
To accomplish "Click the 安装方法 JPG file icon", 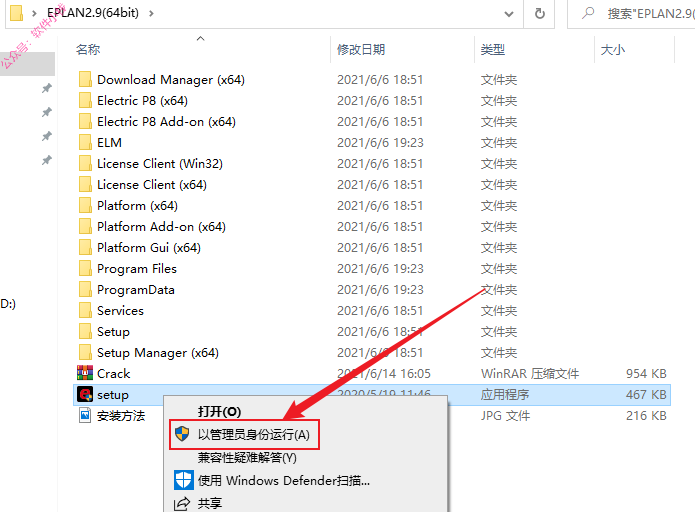I will (85, 415).
